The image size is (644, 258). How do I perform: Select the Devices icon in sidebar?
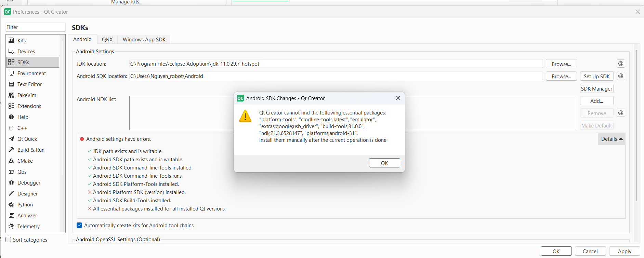(x=11, y=51)
